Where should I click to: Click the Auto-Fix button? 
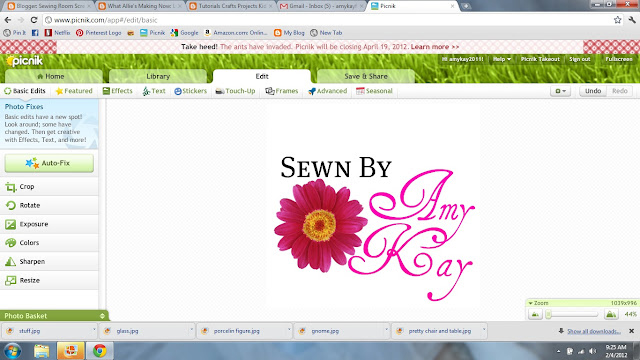49,163
